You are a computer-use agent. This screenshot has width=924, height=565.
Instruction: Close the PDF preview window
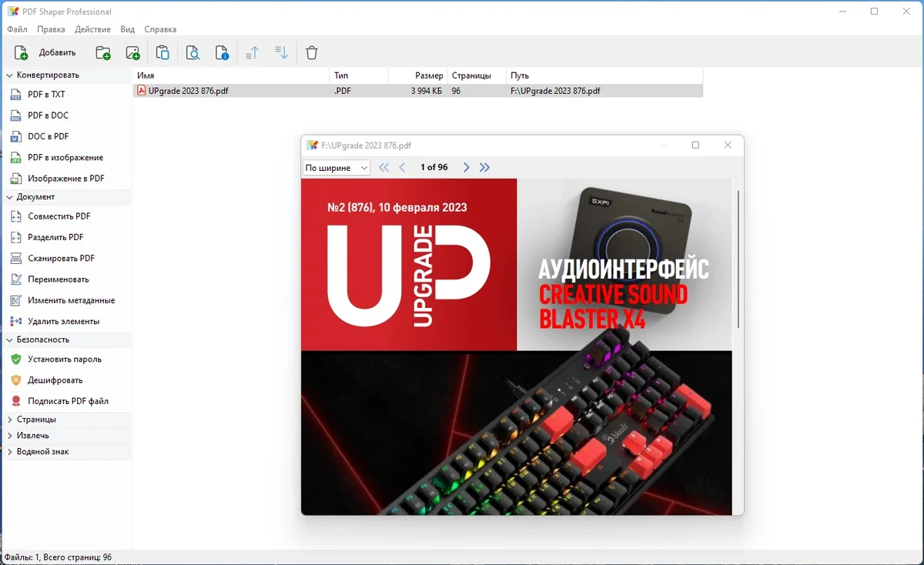(x=728, y=145)
